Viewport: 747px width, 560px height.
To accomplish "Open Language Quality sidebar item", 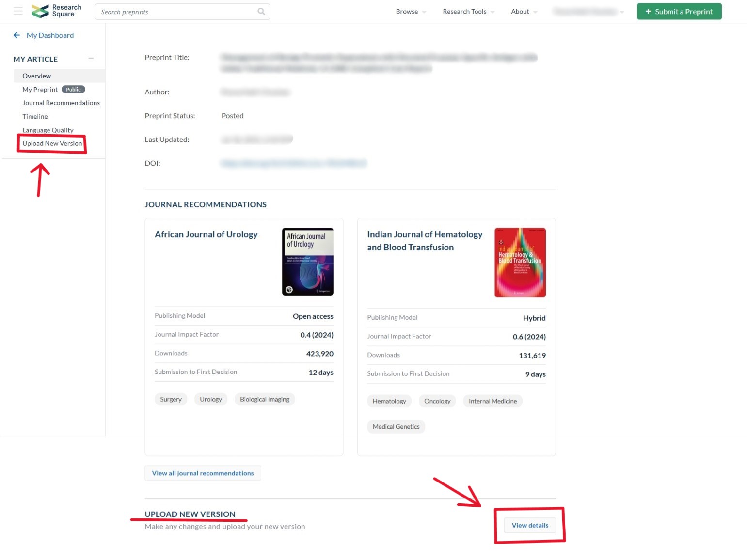I will point(48,130).
